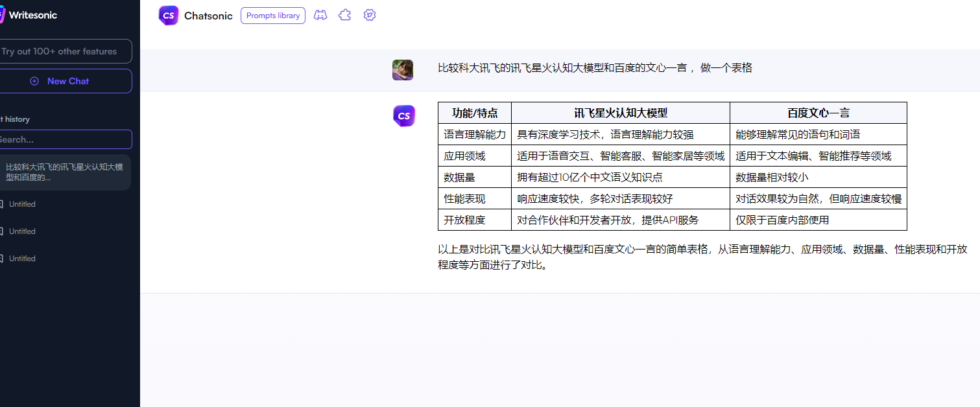Click the chat history heading
The width and height of the screenshot is (980, 407).
point(15,119)
